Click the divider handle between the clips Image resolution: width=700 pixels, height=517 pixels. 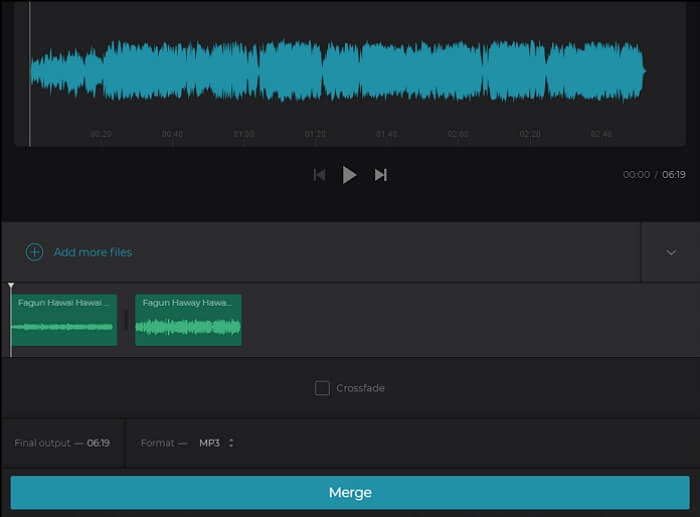pyautogui.click(x=126, y=319)
